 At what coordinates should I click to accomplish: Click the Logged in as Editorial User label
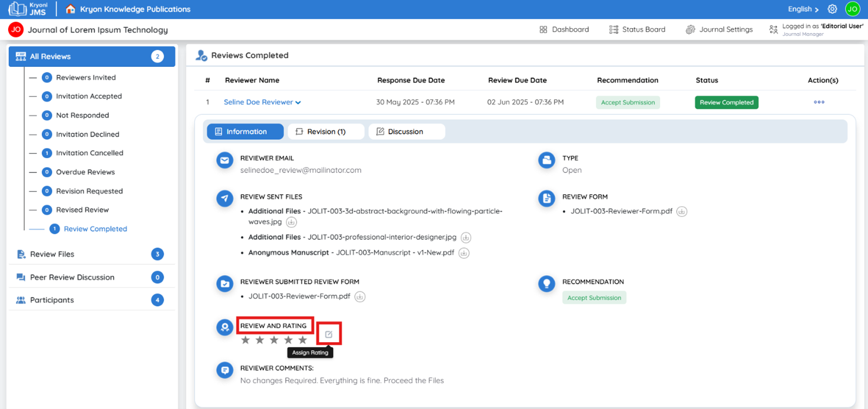816,29
